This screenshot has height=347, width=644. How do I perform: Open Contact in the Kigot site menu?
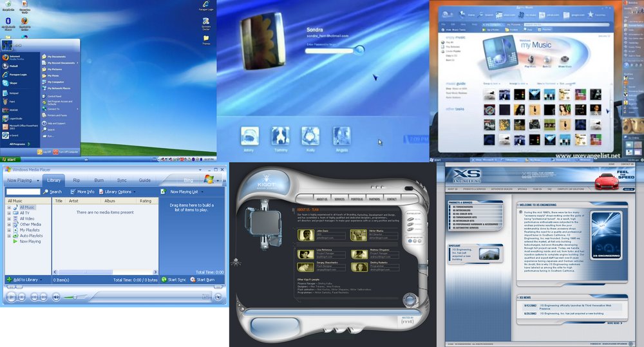tap(392, 199)
